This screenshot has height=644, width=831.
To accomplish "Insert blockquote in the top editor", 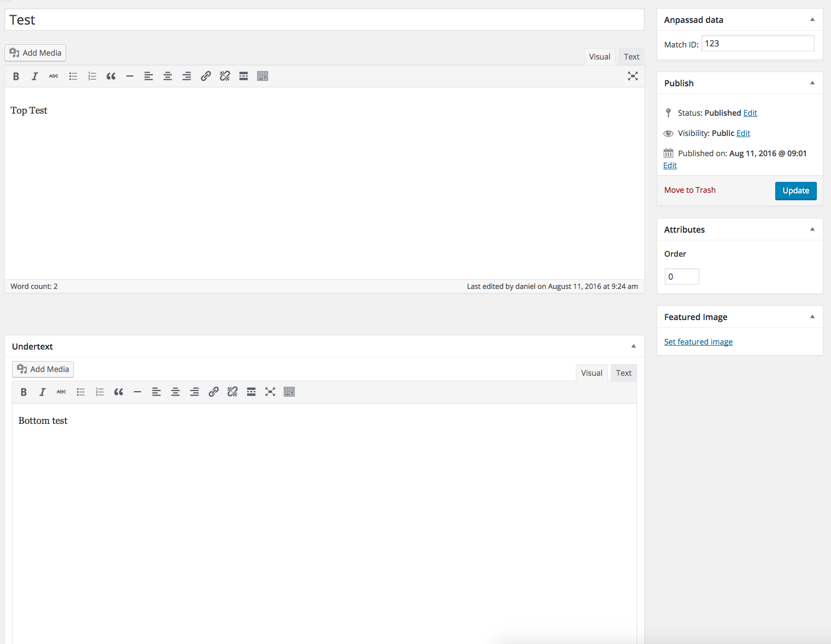I will click(111, 76).
